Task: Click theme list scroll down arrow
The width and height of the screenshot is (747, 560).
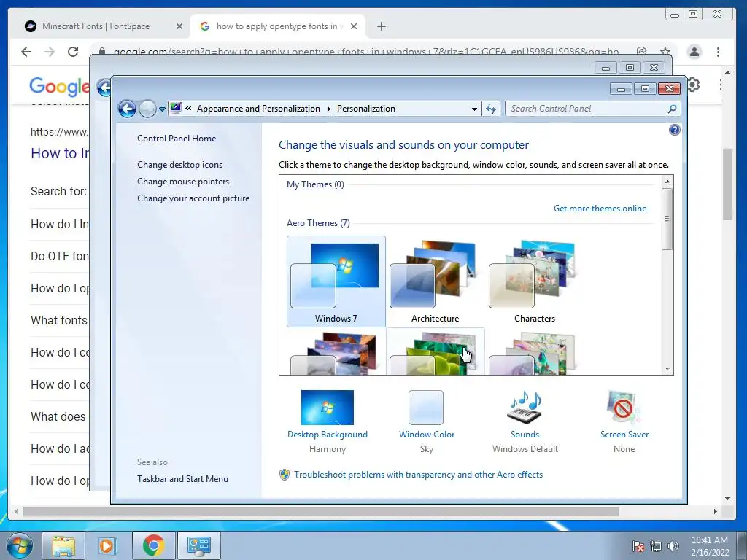Action: [x=667, y=368]
